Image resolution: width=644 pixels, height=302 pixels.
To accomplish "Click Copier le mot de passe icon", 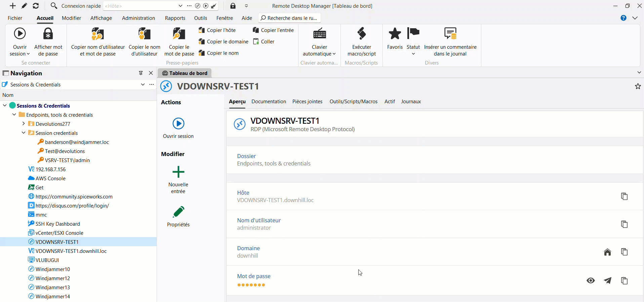I will [179, 34].
